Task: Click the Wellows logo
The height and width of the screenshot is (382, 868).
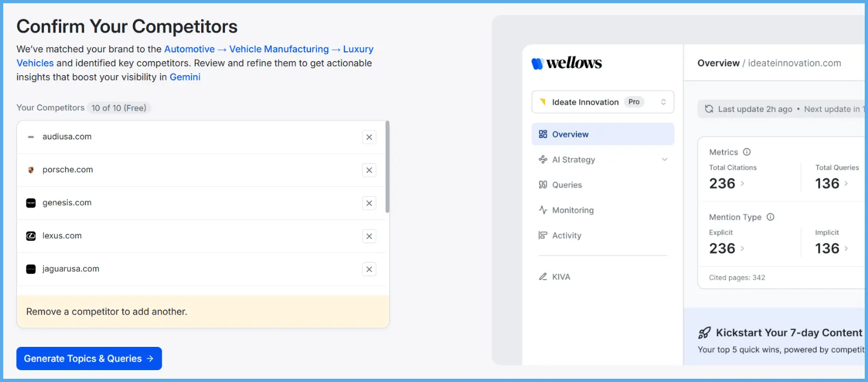Action: click(x=566, y=63)
